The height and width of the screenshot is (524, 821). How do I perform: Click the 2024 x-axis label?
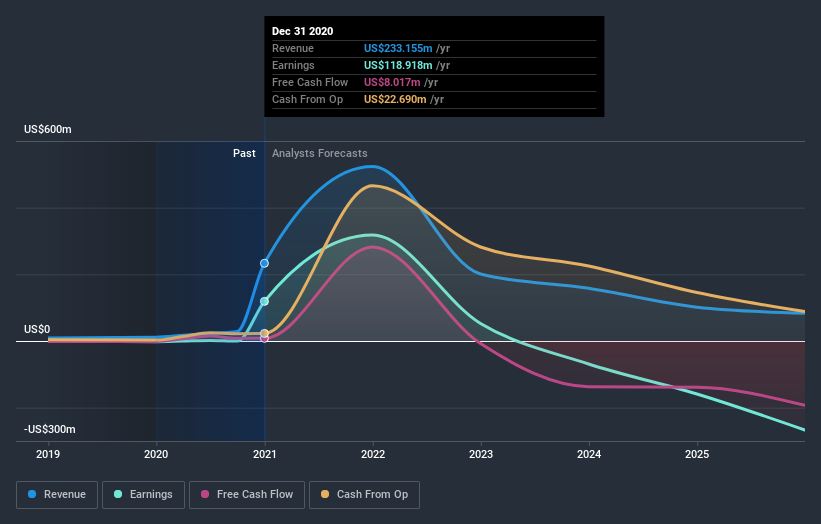(x=589, y=454)
